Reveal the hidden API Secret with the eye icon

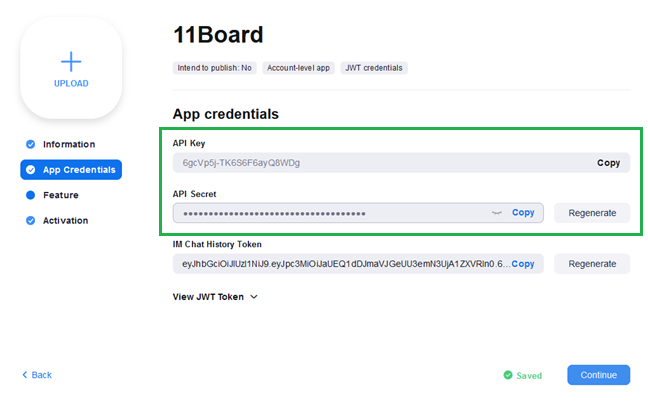pyautogui.click(x=497, y=213)
